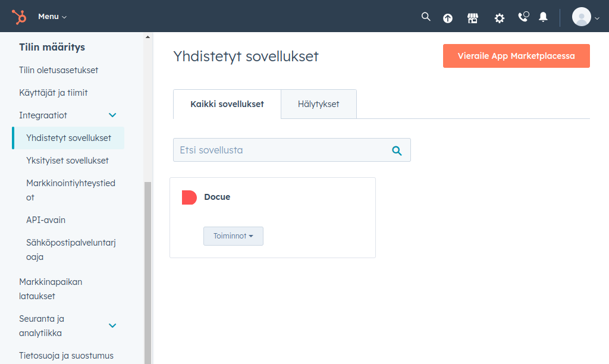Open the Toiminnot dropdown for Docue
This screenshot has width=609, height=364.
tap(233, 236)
